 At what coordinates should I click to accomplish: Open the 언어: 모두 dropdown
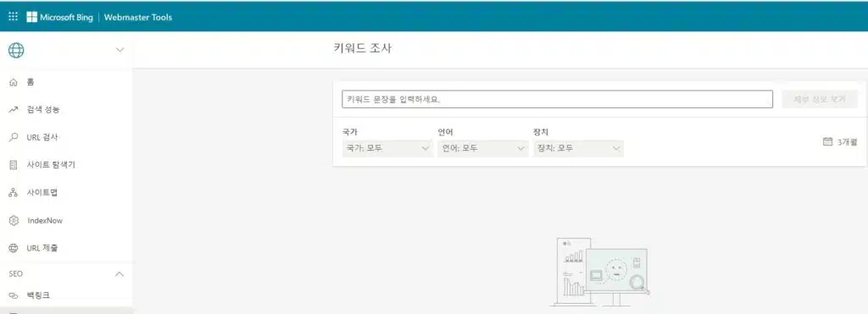tap(482, 148)
